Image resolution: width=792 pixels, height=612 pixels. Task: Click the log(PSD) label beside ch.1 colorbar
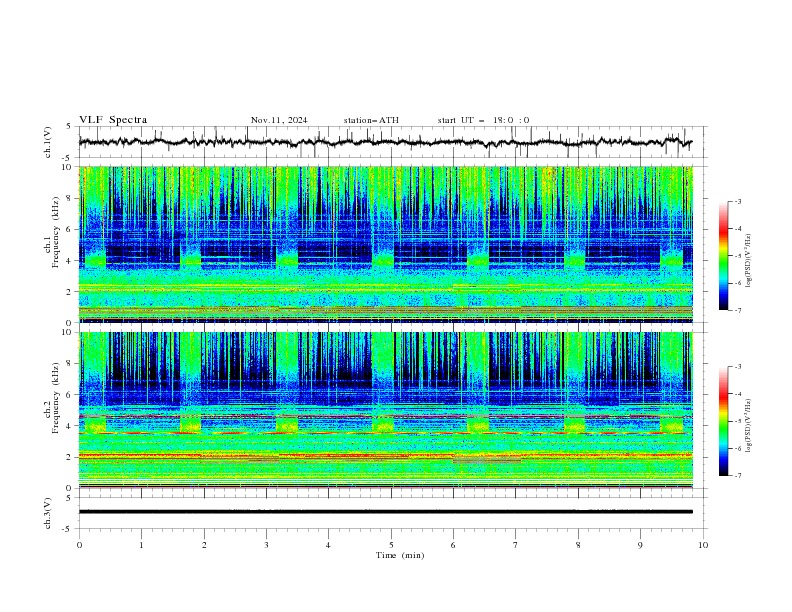[x=749, y=261]
